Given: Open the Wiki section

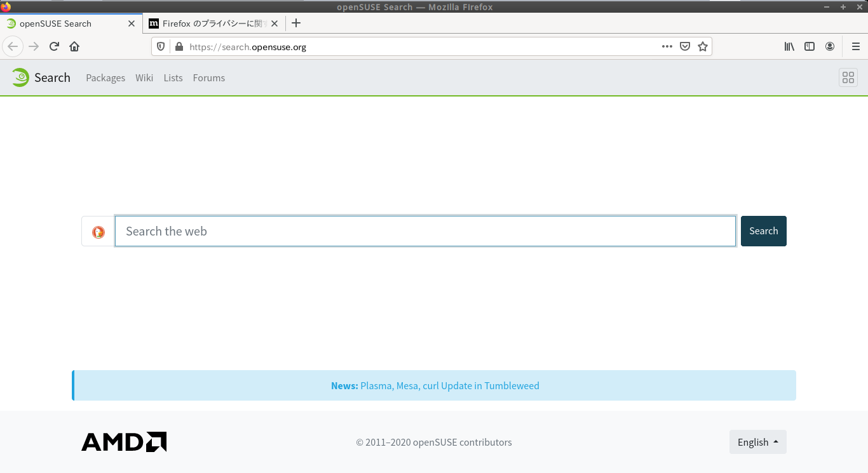Looking at the screenshot, I should (144, 77).
